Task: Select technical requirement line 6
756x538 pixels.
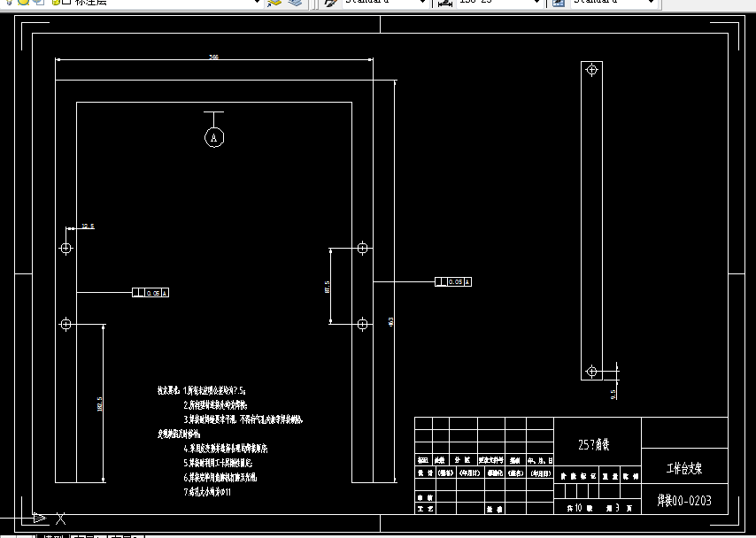Action: (220, 477)
